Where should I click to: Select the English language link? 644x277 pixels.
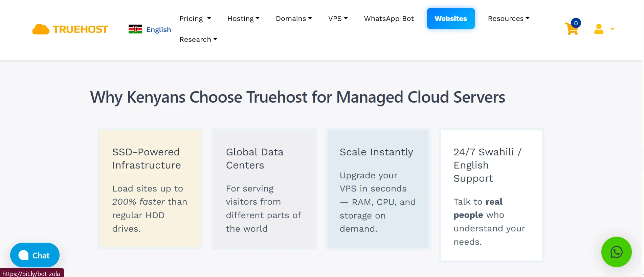(158, 30)
